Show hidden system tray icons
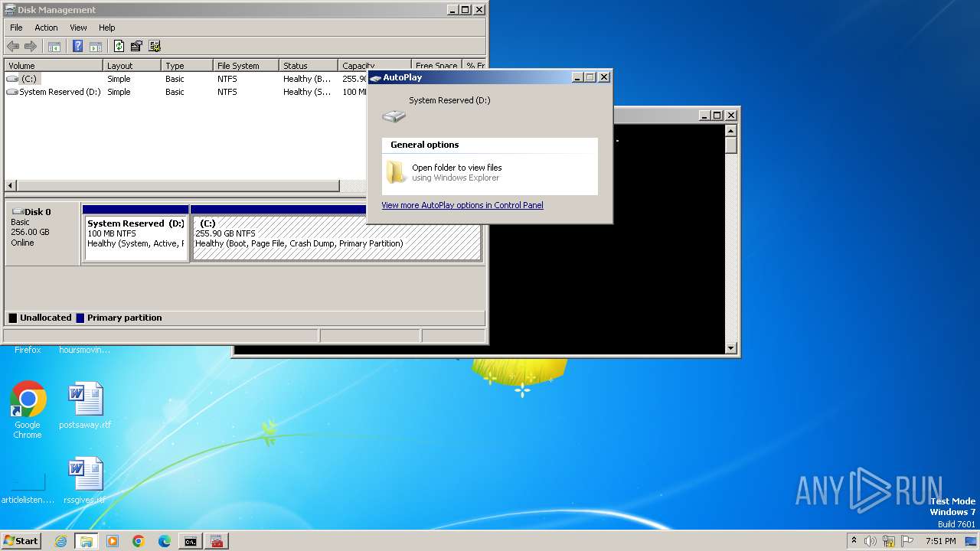The width and height of the screenshot is (980, 551). point(854,541)
